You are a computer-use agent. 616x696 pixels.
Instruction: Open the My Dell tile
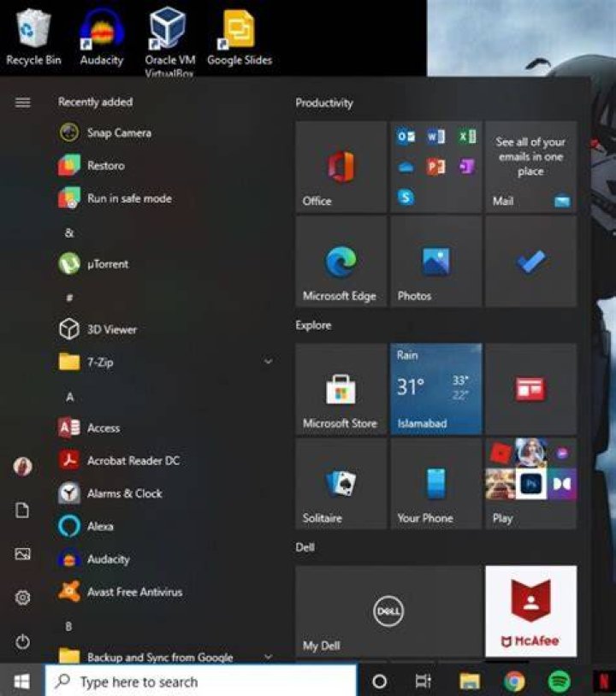click(x=388, y=611)
